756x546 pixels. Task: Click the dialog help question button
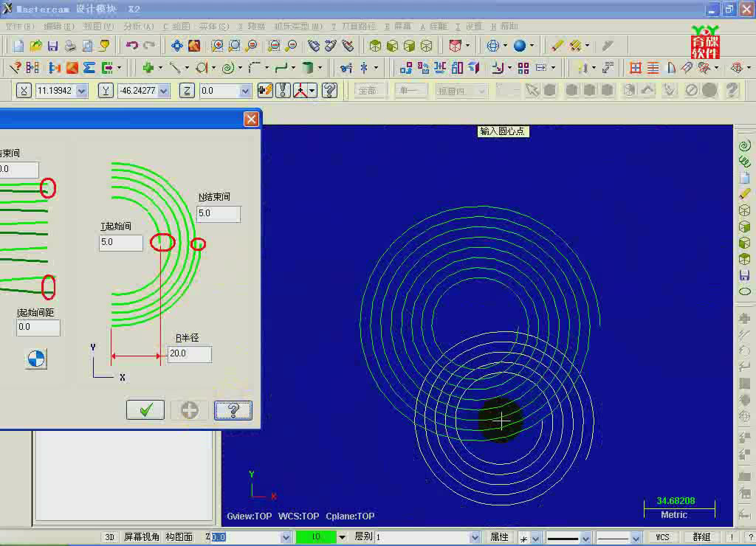coord(233,410)
